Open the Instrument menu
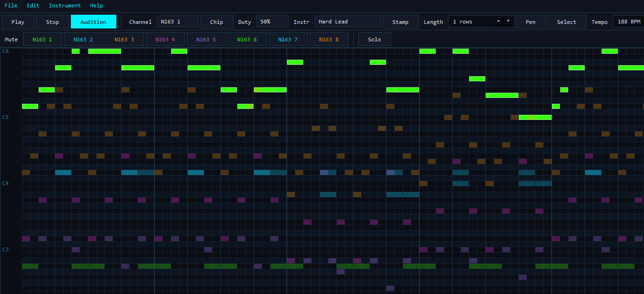644x294 pixels. [65, 6]
